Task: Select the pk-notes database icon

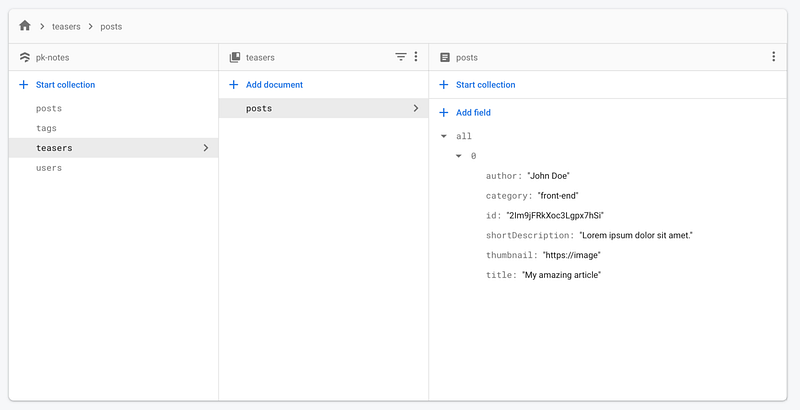Action: pos(24,57)
